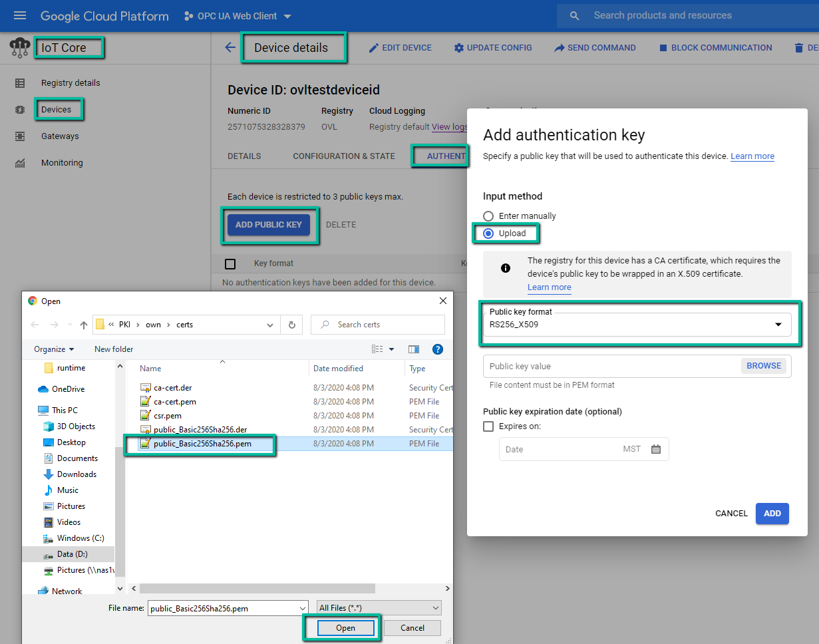Image resolution: width=819 pixels, height=644 pixels.
Task: Click the back arrow beside Device details
Action: [230, 47]
